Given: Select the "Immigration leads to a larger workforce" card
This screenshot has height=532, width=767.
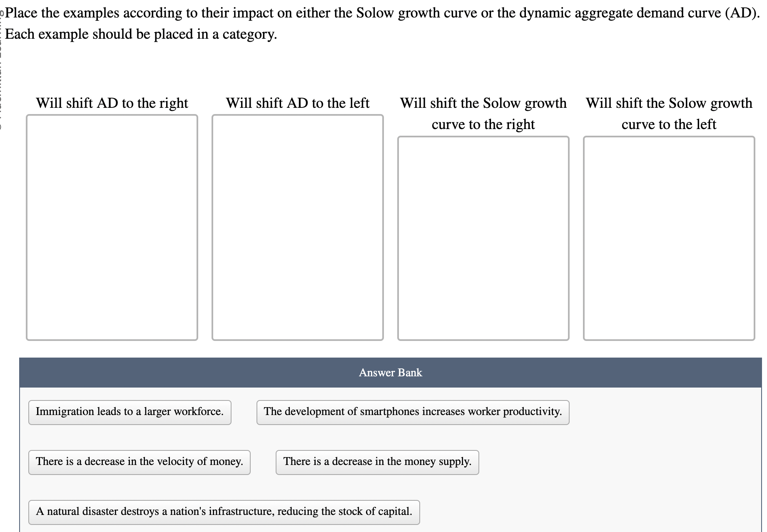Looking at the screenshot, I should pos(129,412).
